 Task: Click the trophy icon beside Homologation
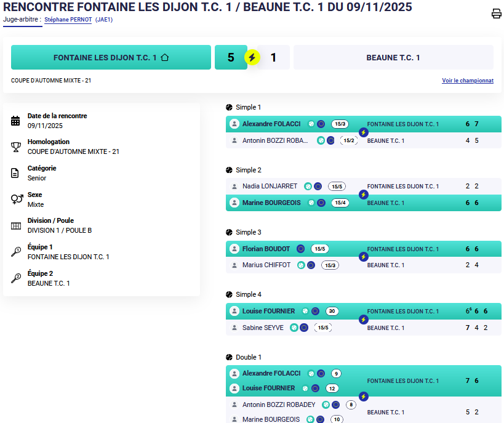coord(16,147)
